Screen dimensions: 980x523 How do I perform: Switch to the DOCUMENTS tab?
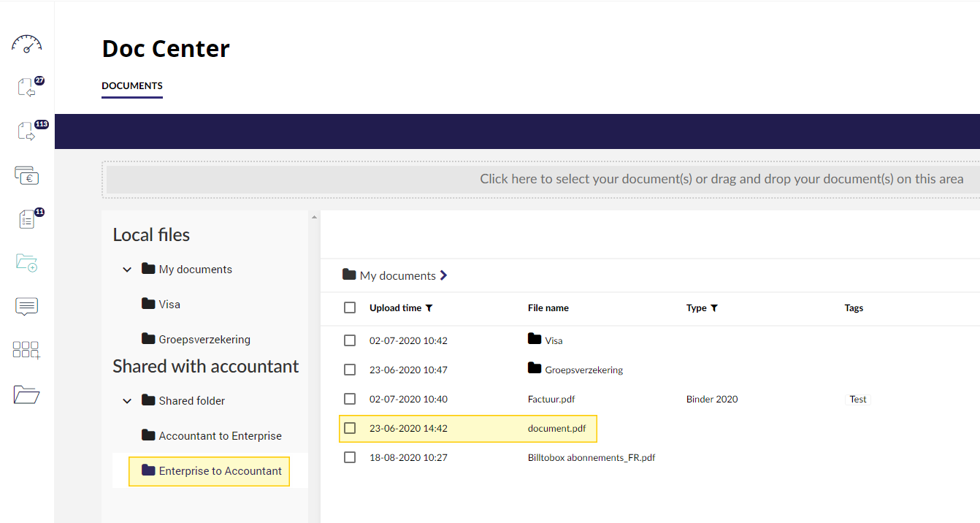click(x=132, y=85)
